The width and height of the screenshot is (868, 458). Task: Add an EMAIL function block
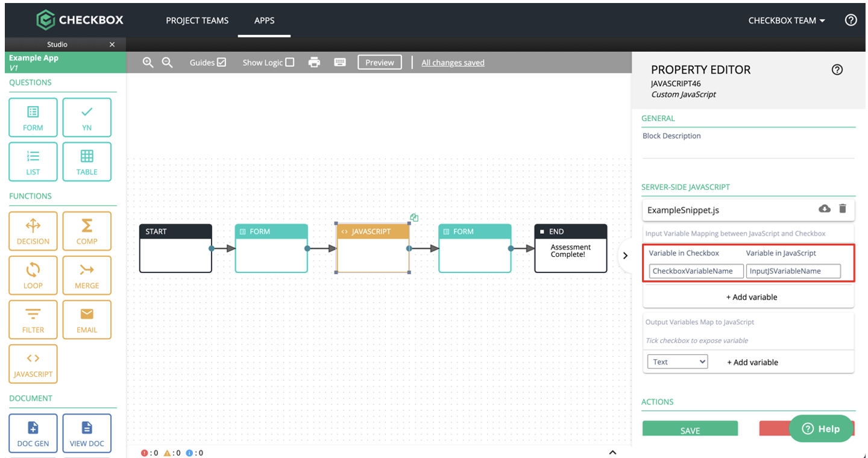pos(87,320)
